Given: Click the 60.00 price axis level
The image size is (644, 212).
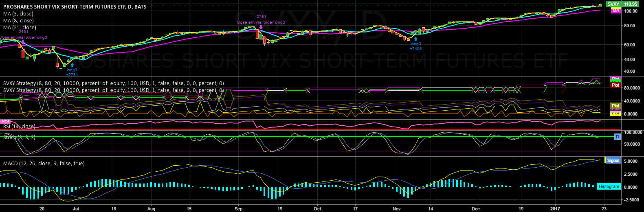Looking at the screenshot, I should tap(629, 45).
